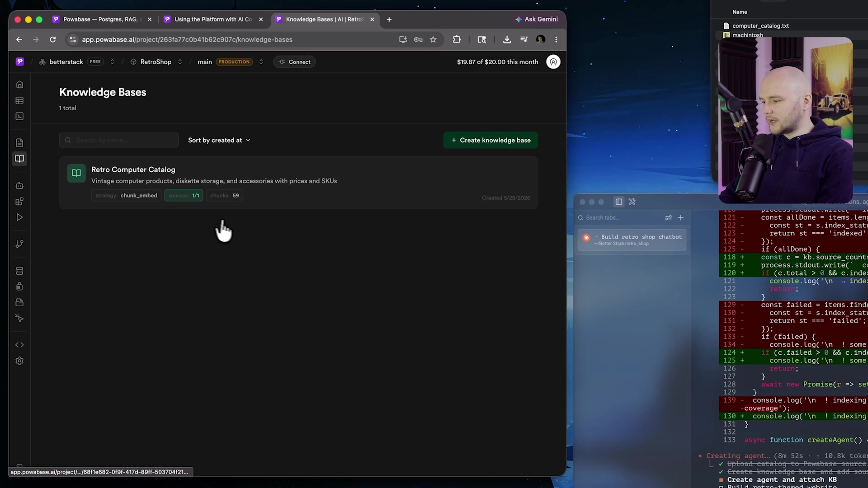
Task: Open a new browser tab
Action: [389, 19]
